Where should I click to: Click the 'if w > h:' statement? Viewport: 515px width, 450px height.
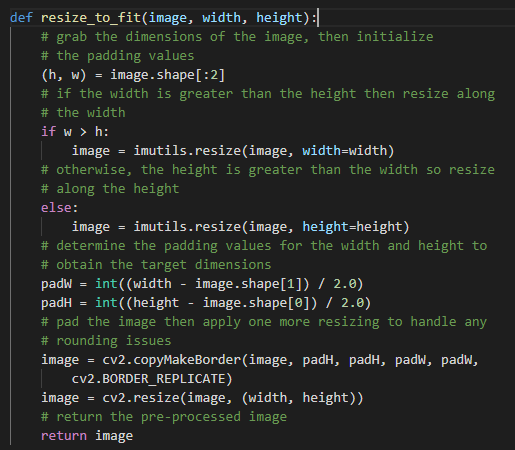(75, 132)
